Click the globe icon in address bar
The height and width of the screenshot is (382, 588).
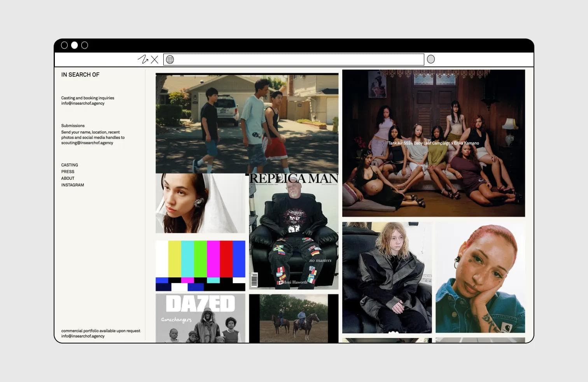pos(170,60)
